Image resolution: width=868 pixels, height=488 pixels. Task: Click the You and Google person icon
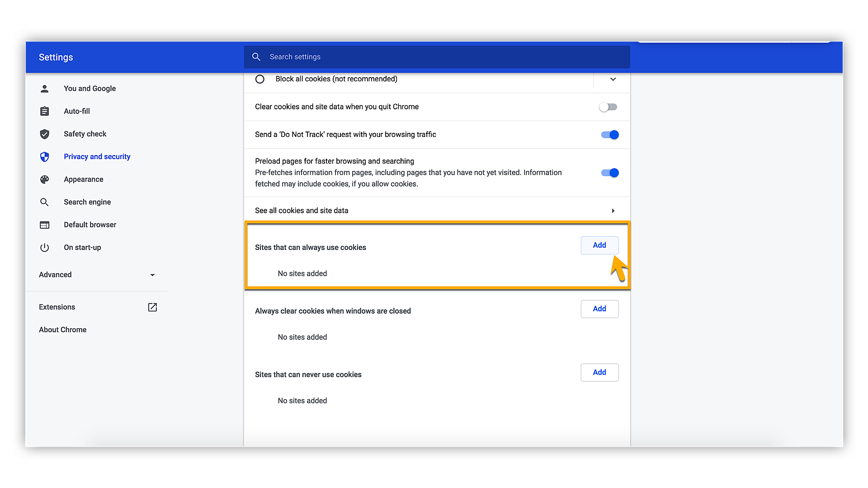point(44,89)
